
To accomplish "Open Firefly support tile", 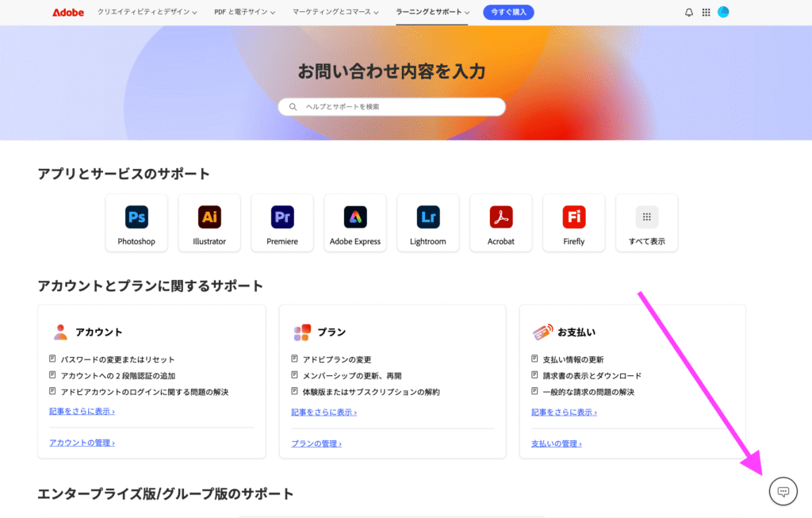I will 574,223.
